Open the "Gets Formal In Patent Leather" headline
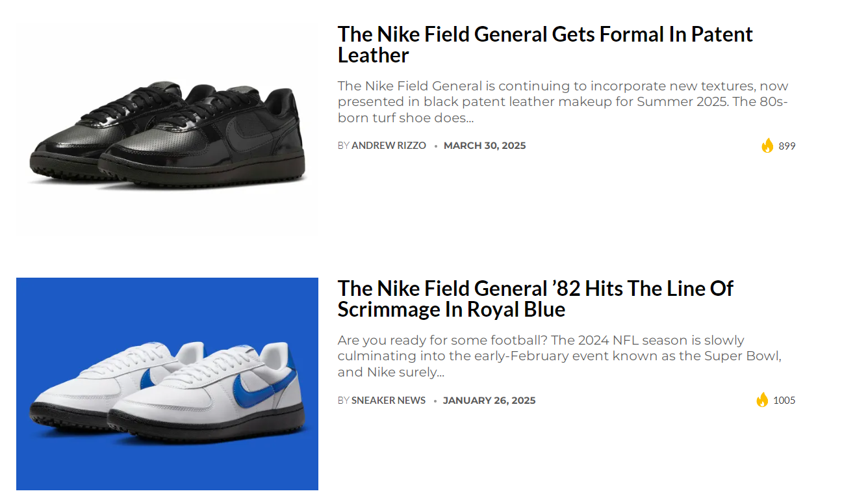The width and height of the screenshot is (868, 502). click(544, 44)
